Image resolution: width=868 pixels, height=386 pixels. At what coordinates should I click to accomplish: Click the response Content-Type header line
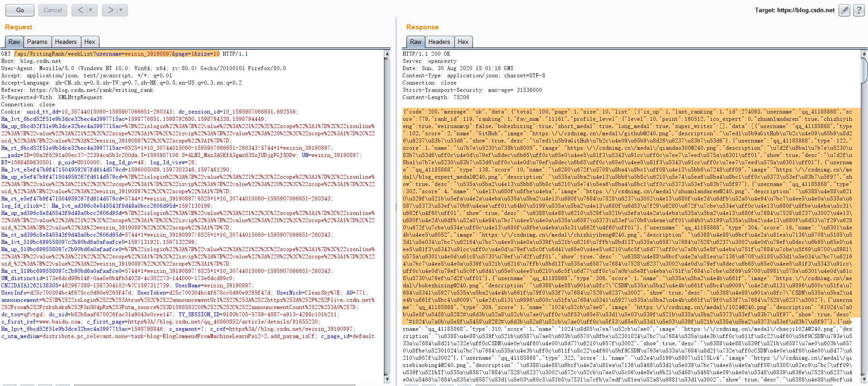pos(474,76)
